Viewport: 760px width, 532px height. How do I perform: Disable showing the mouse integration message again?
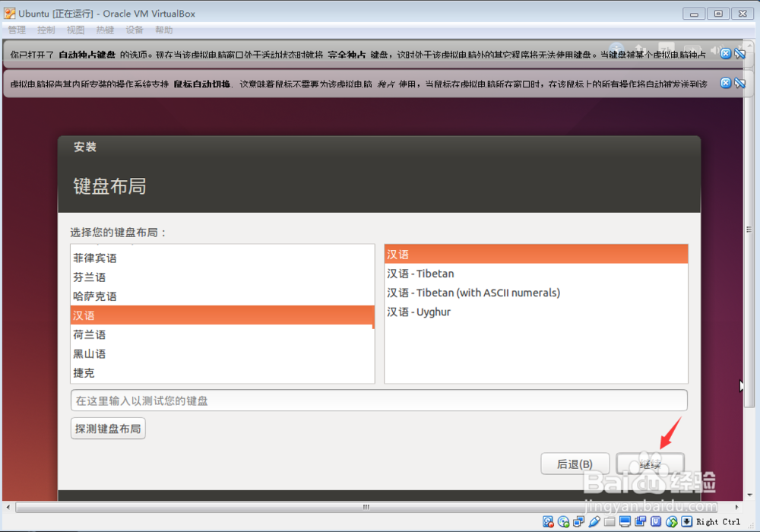click(x=739, y=83)
